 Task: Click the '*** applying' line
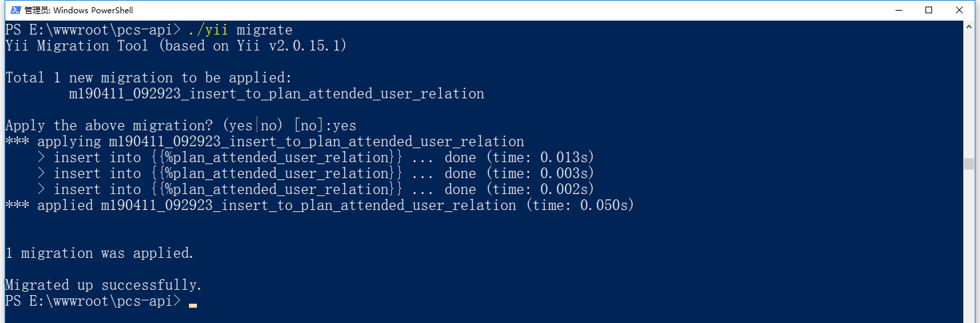click(x=265, y=142)
